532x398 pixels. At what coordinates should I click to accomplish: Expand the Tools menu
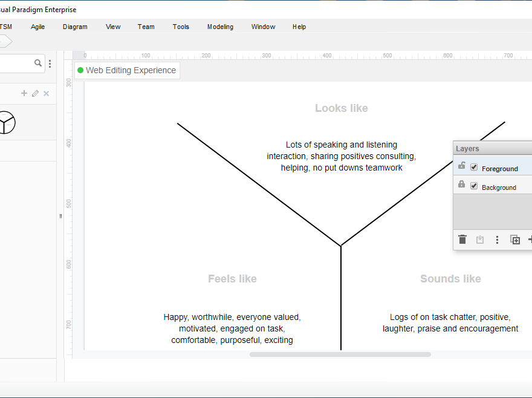point(181,27)
